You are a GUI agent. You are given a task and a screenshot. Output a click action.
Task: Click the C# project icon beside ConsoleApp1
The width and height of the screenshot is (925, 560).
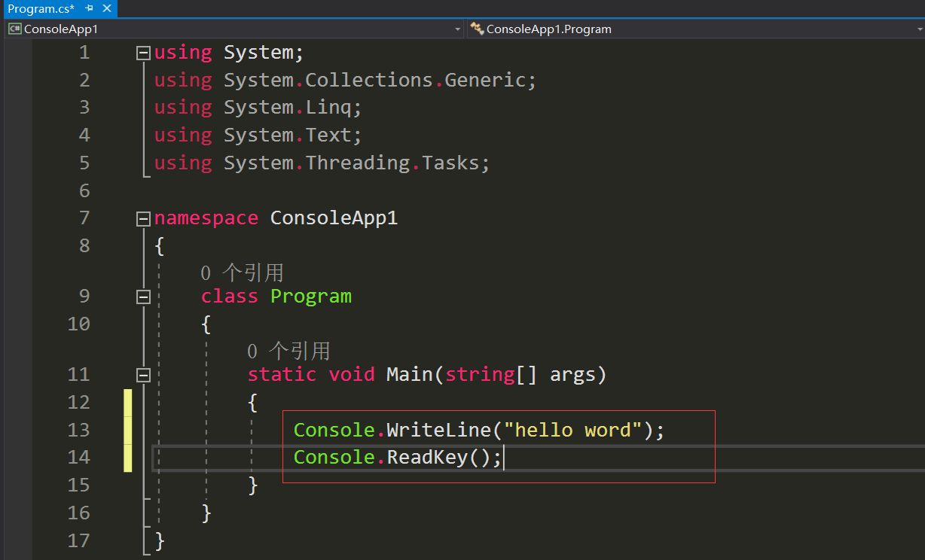(14, 29)
